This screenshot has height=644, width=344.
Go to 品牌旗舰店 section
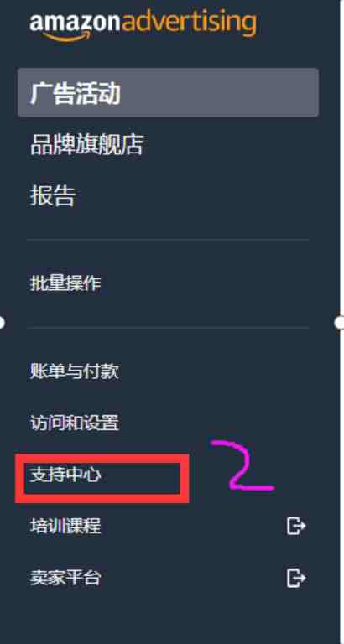pyautogui.click(x=86, y=144)
